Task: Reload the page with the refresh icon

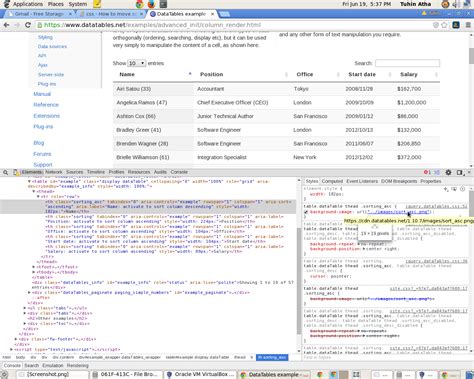Action: point(28,25)
